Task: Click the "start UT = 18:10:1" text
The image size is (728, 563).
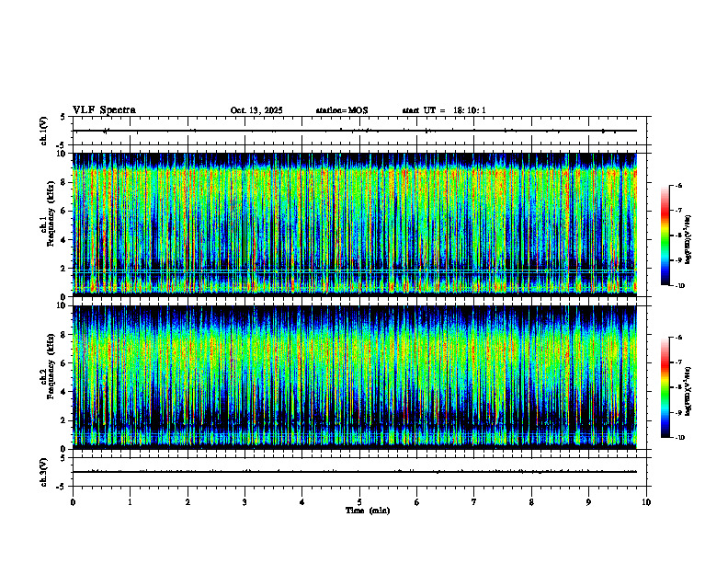Action: coord(444,110)
